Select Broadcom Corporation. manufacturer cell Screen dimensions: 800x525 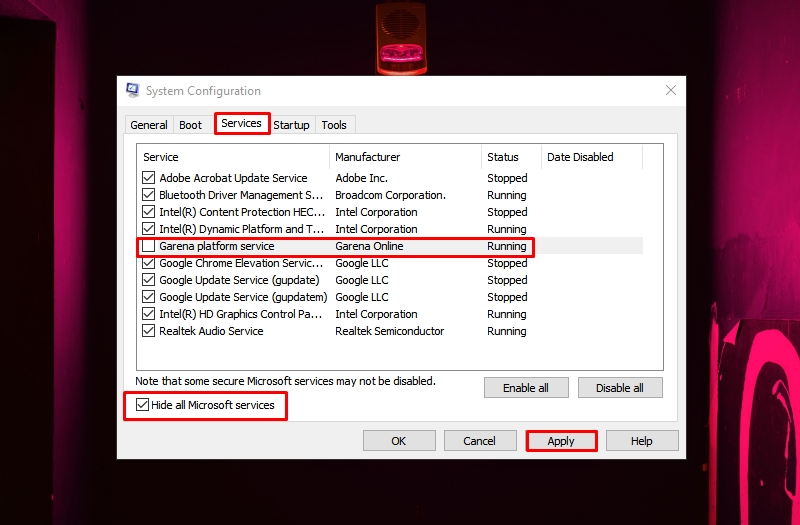pyautogui.click(x=390, y=195)
